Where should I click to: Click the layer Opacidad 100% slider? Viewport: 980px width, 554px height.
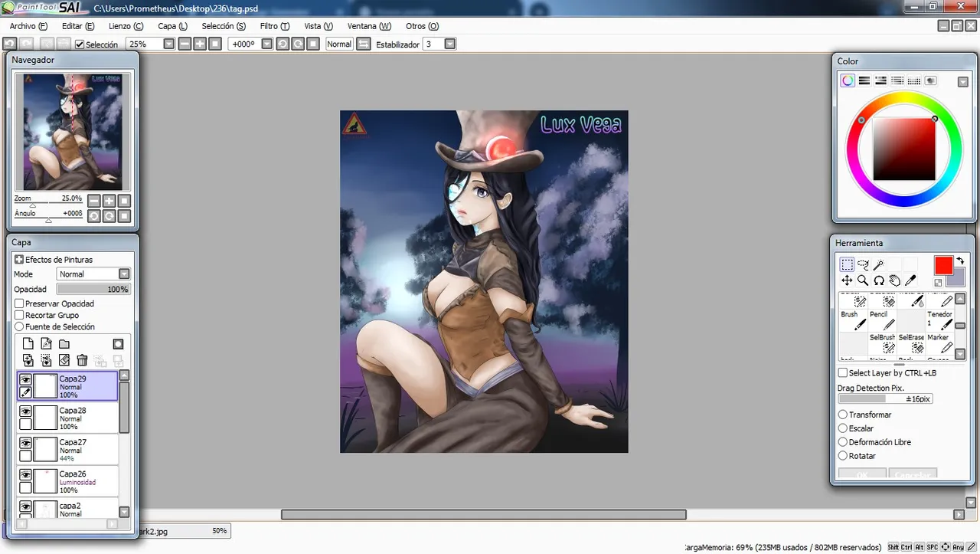93,290
